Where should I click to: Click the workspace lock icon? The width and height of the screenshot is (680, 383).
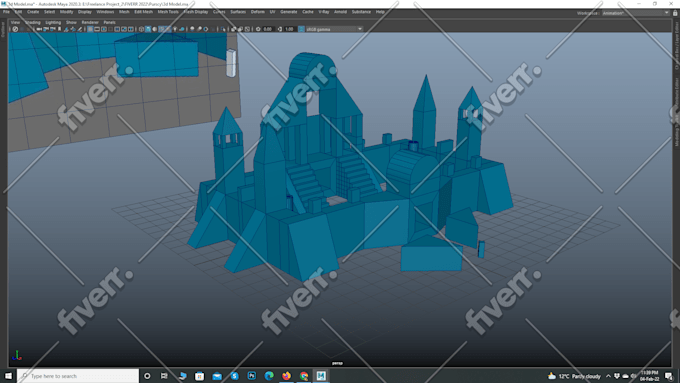pos(675,13)
